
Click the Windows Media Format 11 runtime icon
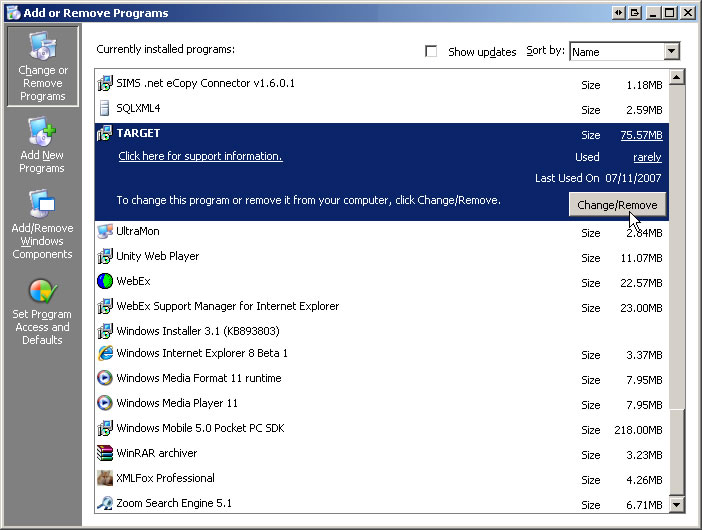105,378
